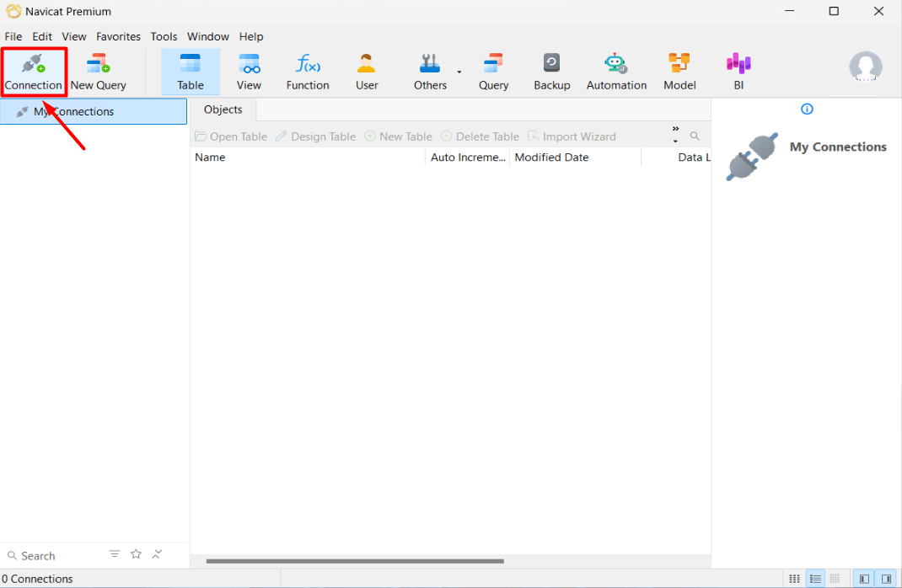Expand the object toolbar overflow chevron
The width and height of the screenshot is (902, 588).
[675, 135]
